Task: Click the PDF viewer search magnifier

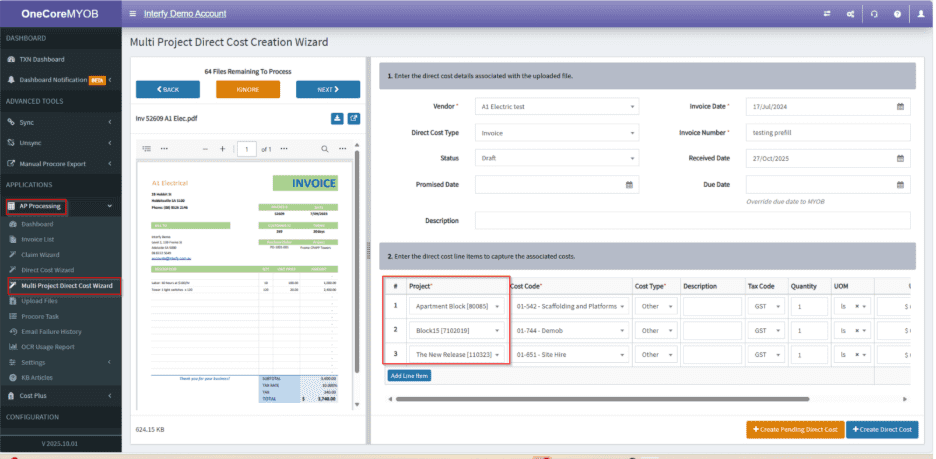Action: point(324,148)
